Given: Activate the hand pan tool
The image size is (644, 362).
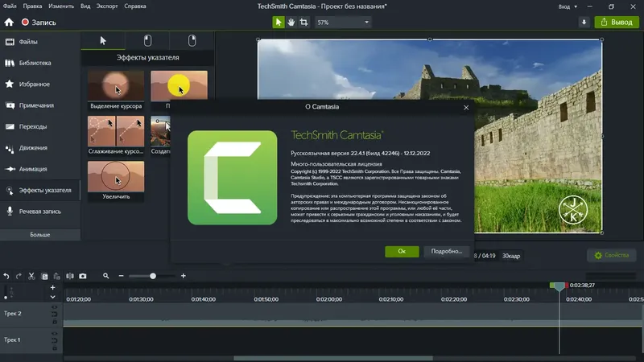Looking at the screenshot, I should [x=291, y=23].
